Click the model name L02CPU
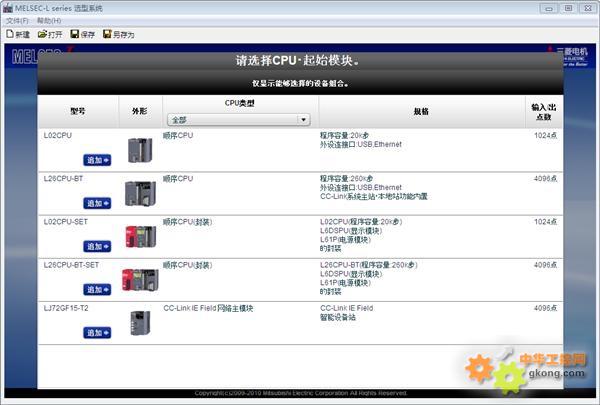This screenshot has height=405, width=600. click(58, 136)
